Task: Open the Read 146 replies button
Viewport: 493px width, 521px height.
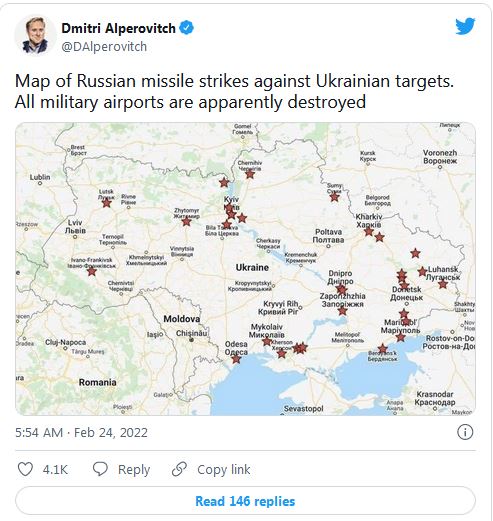Action: coord(245,501)
